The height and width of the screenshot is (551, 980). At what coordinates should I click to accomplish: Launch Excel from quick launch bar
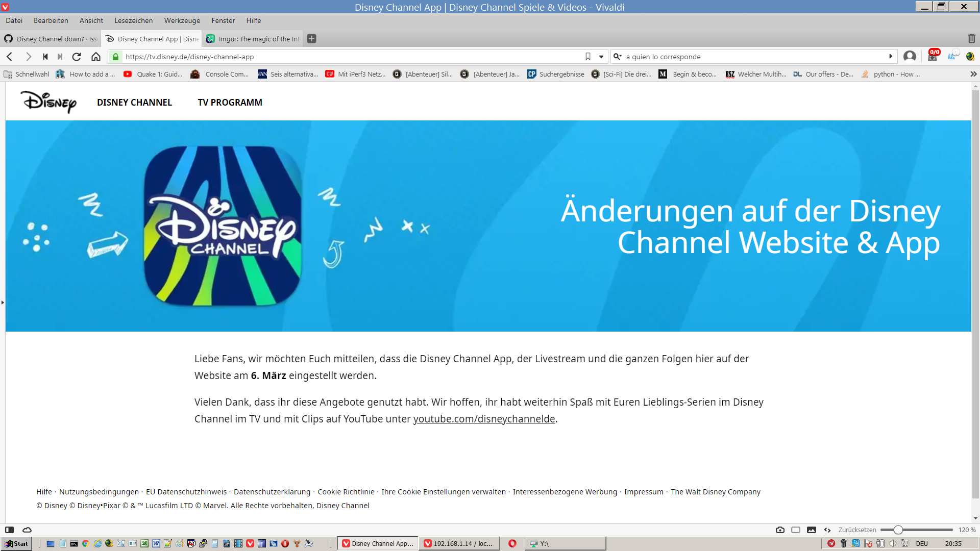tap(144, 543)
